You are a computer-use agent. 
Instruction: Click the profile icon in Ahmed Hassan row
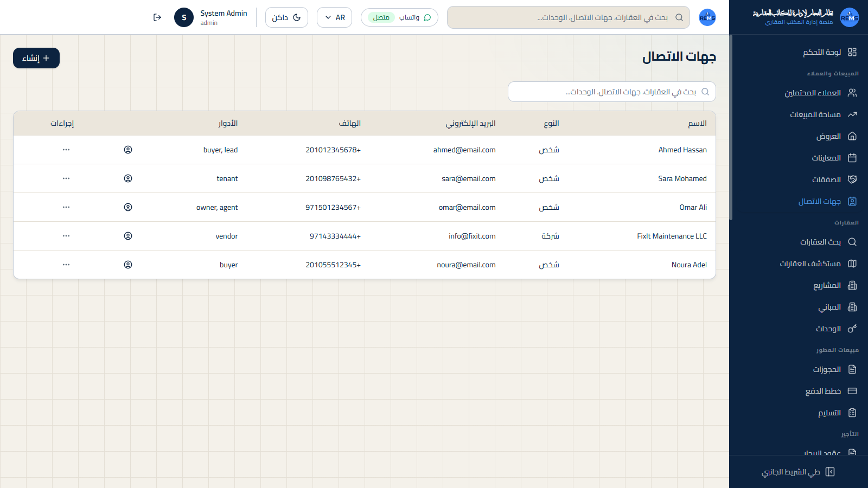coord(128,150)
